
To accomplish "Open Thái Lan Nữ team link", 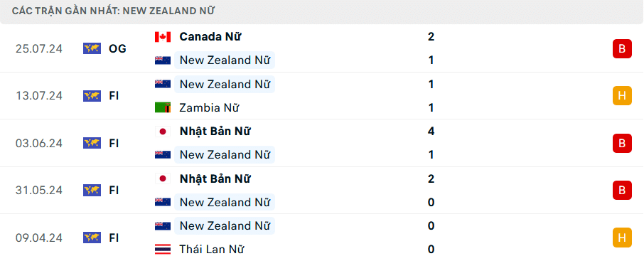I will coord(212,250).
